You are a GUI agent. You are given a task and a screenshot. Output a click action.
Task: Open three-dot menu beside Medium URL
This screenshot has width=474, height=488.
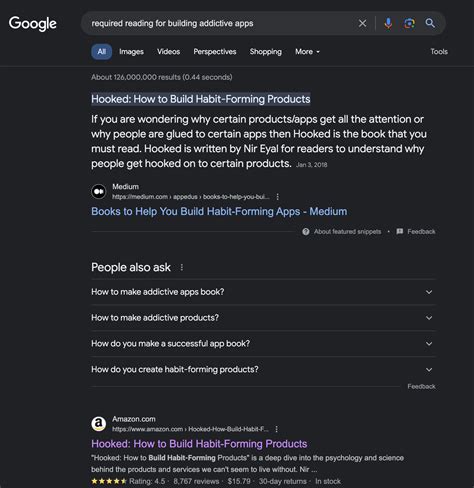pyautogui.click(x=277, y=197)
